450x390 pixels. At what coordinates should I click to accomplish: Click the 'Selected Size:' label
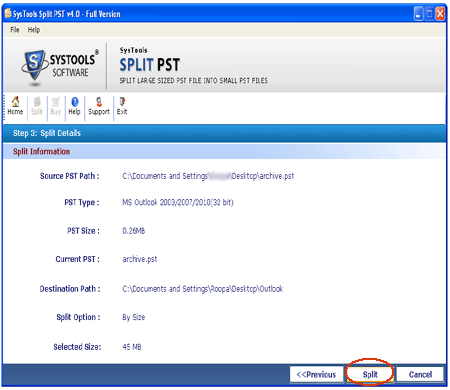tap(77, 347)
